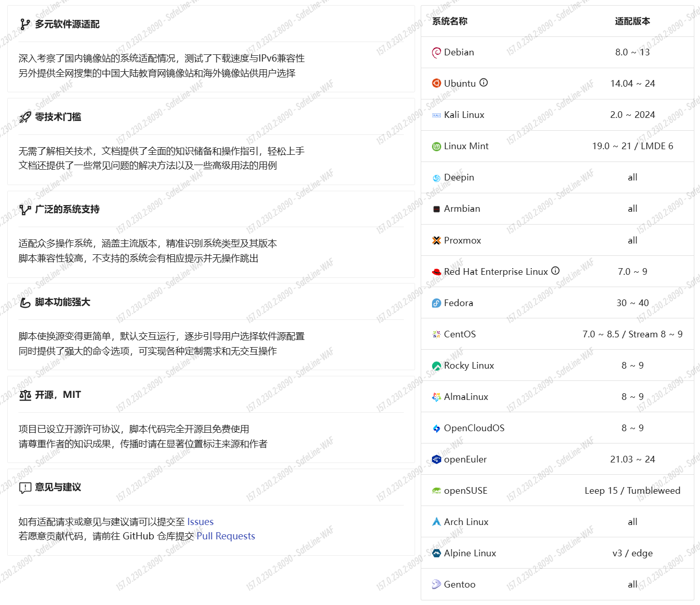Click the OpenCloudOS logo icon
Image resolution: width=700 pixels, height=605 pixels.
click(437, 429)
